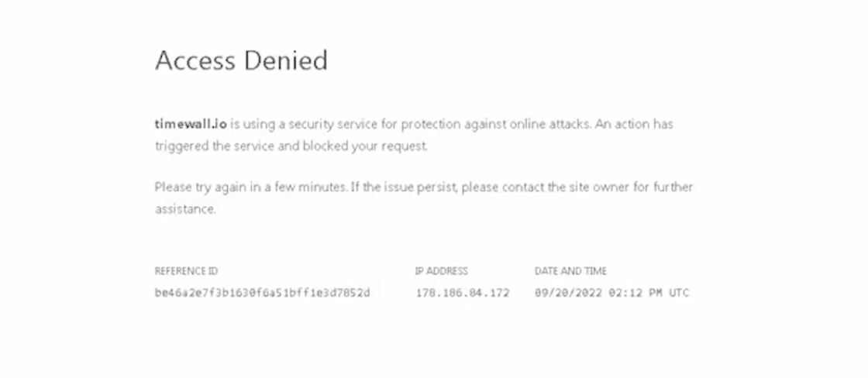Click the bold timewall.io domain name
The width and height of the screenshot is (868, 378).
[190, 124]
